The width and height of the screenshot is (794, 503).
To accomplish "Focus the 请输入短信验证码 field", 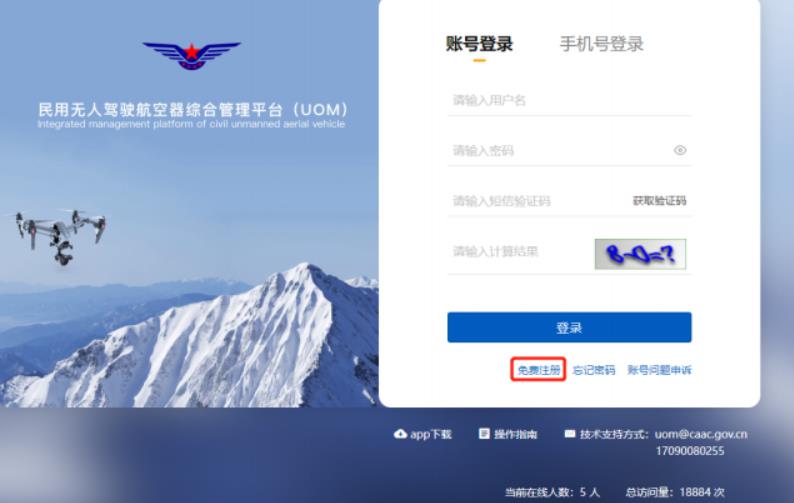I will click(538, 201).
